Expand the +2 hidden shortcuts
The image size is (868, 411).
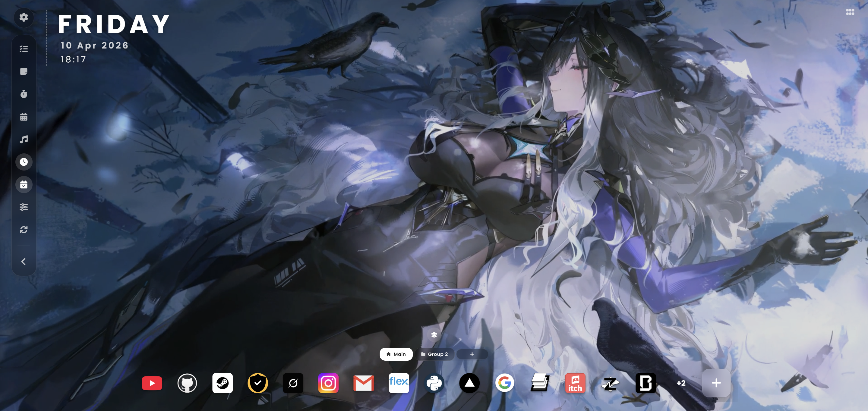[681, 383]
